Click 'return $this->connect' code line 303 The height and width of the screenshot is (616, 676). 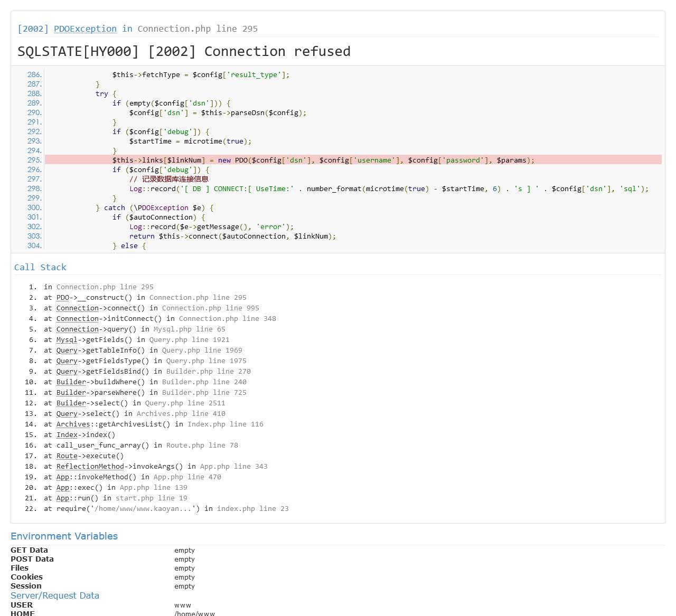click(x=232, y=236)
